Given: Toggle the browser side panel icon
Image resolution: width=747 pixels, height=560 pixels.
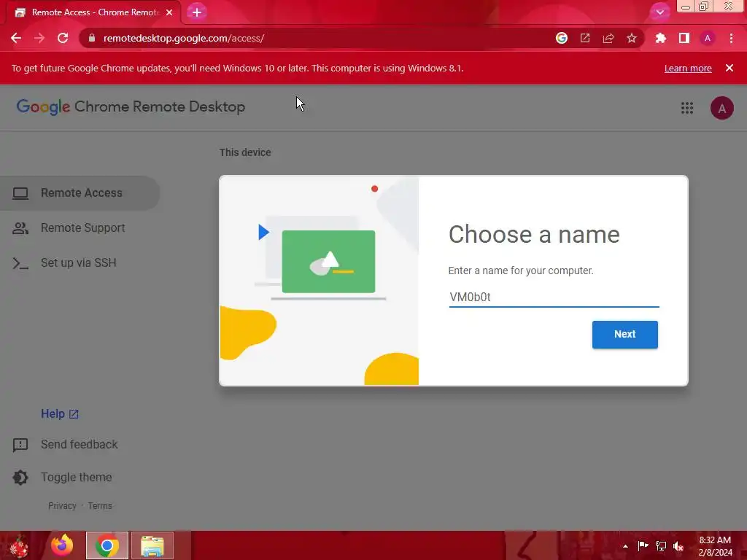Looking at the screenshot, I should click(x=684, y=38).
